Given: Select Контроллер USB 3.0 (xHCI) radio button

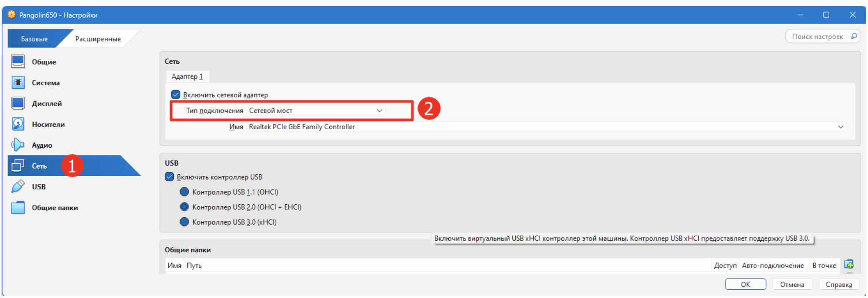Looking at the screenshot, I should tap(184, 222).
